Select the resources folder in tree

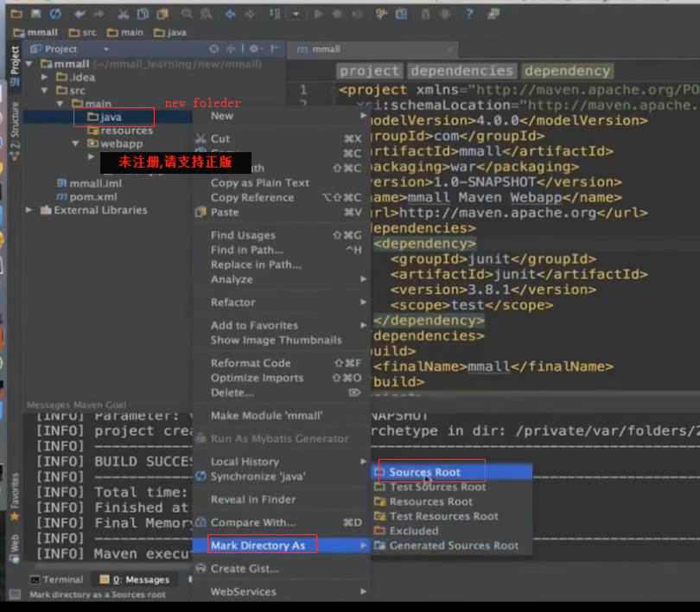click(119, 131)
